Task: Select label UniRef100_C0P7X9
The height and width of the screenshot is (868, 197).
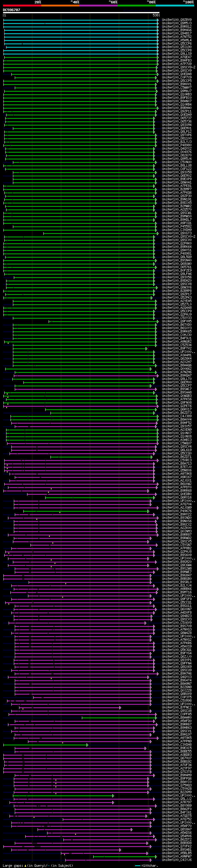Action: pos(177,78)
